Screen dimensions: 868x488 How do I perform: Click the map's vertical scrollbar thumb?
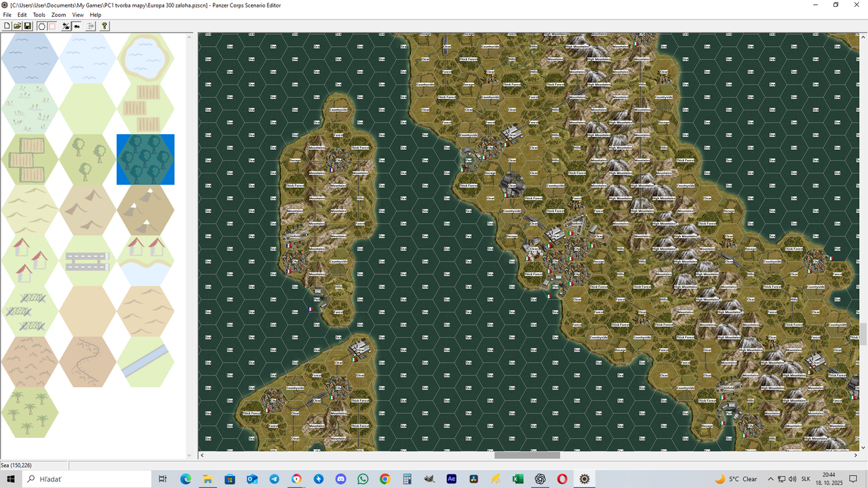coord(863,334)
